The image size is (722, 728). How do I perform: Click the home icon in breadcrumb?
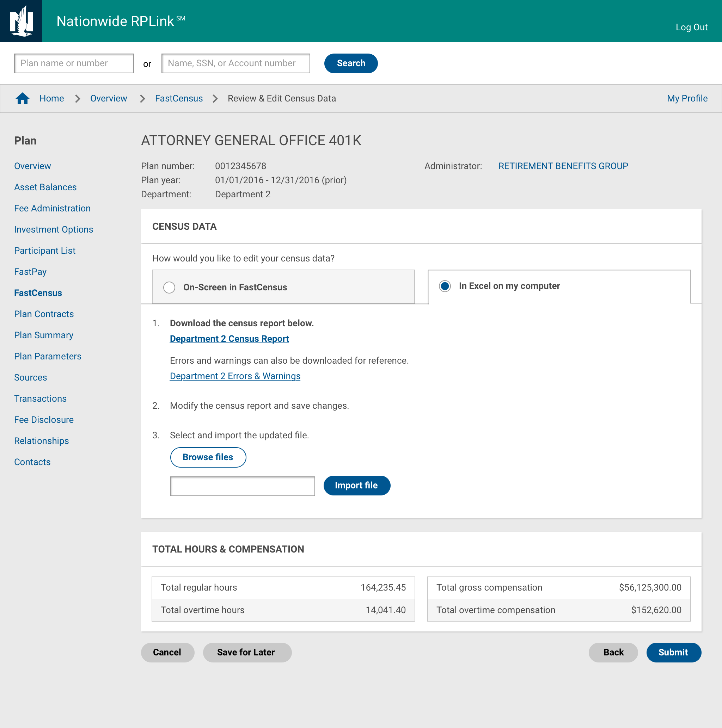coord(23,98)
